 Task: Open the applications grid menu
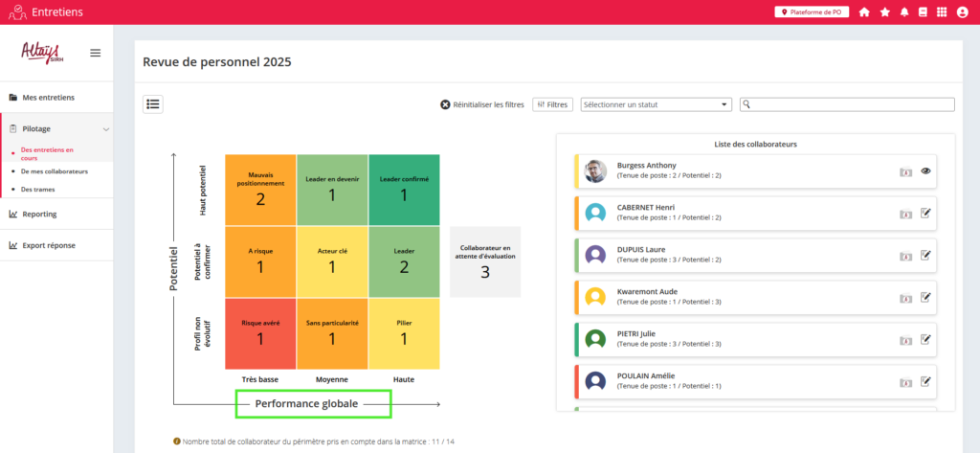click(943, 12)
